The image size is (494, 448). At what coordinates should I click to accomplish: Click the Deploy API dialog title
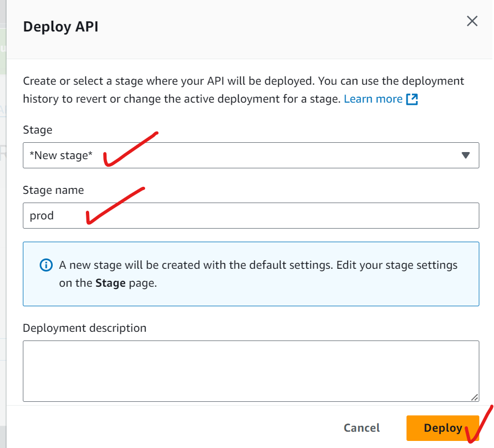pos(61,27)
